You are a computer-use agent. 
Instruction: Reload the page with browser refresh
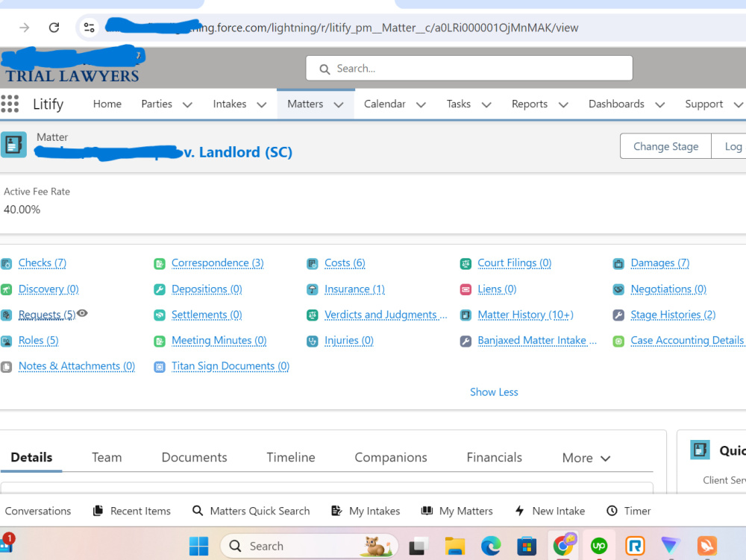54,28
